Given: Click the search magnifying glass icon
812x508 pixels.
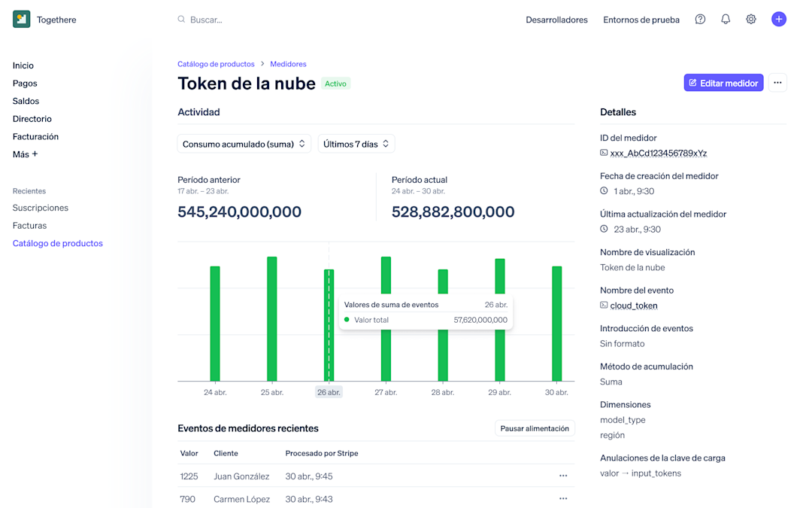Looking at the screenshot, I should coord(180,19).
